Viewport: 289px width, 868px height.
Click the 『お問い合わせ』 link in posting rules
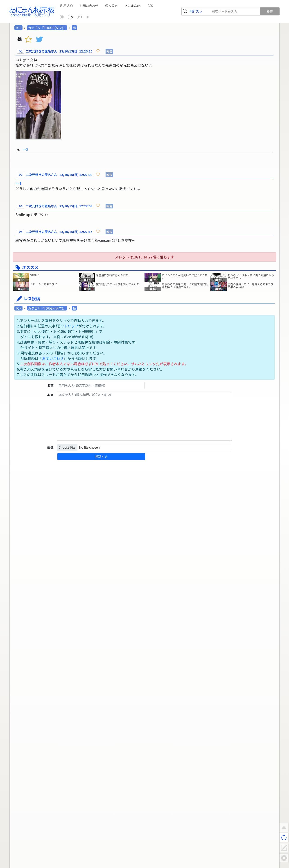[53, 359]
